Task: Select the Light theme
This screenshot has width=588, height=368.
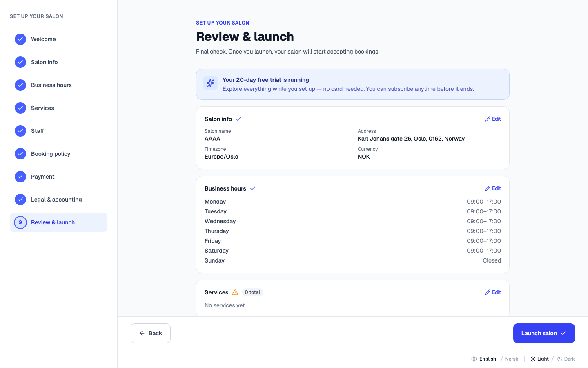Action: click(x=539, y=359)
